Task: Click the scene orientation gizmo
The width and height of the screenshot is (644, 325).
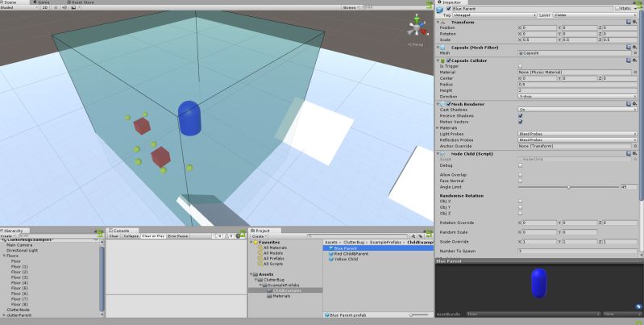Action: pos(417,27)
